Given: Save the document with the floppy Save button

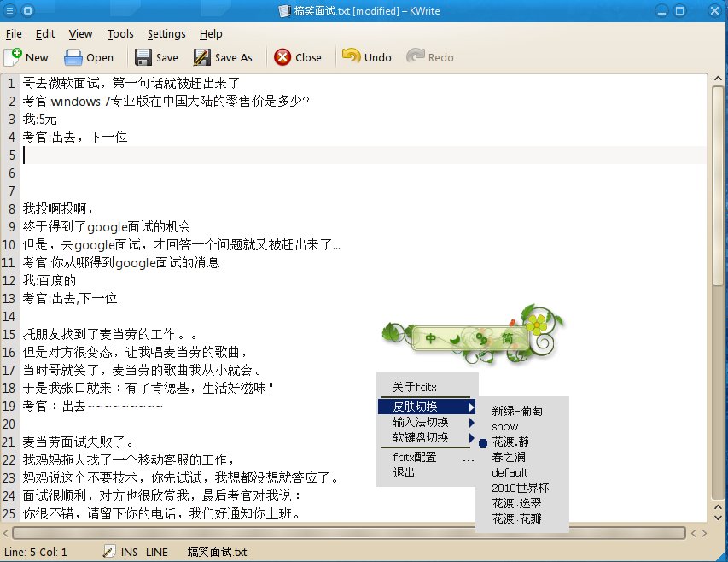Looking at the screenshot, I should (x=156, y=57).
